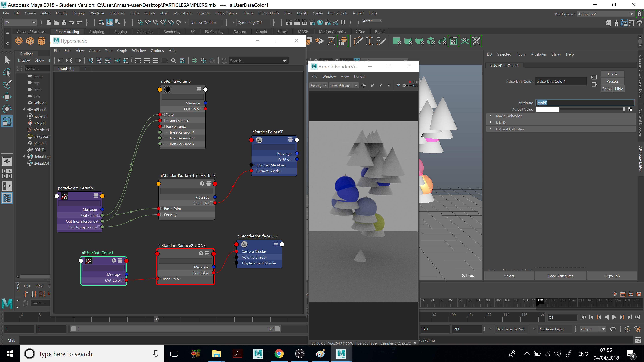Show aiUserDataColor1 attributes using the Show button
This screenshot has height=362, width=644.
pyautogui.click(x=607, y=89)
